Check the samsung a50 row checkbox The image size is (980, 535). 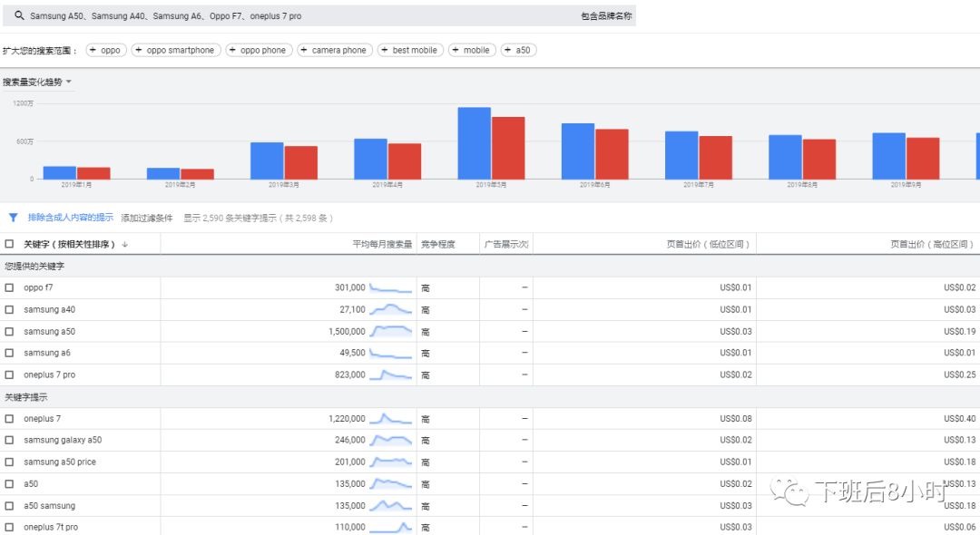[9, 332]
